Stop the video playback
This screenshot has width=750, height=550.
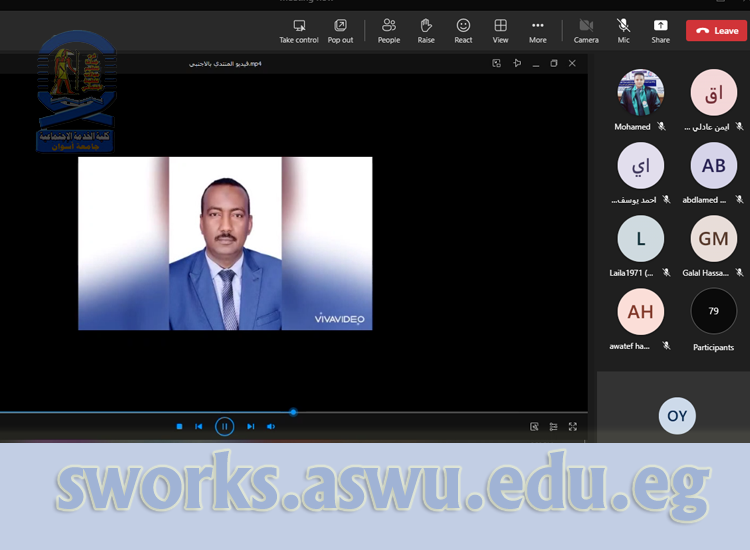tap(180, 427)
